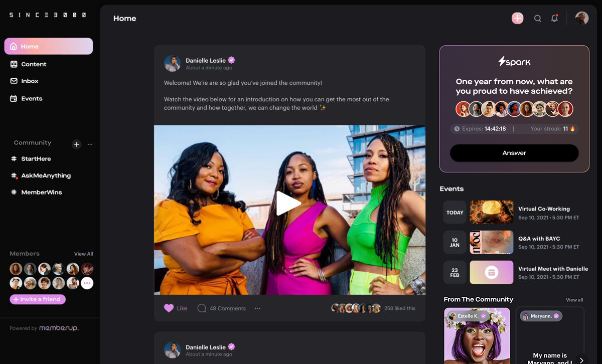Open post three-dot more options menu

point(257,308)
